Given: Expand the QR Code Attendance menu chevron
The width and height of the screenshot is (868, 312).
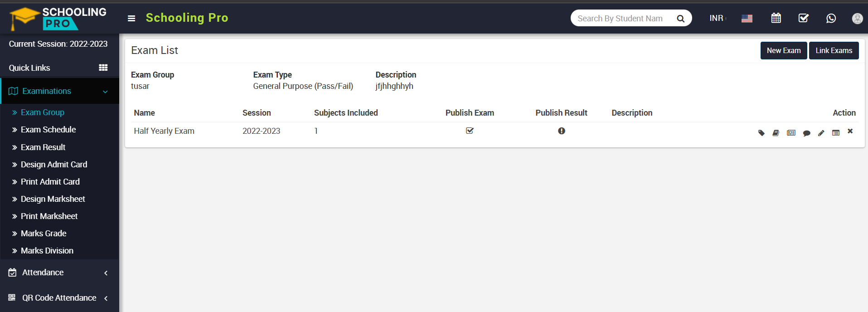Looking at the screenshot, I should point(106,298).
